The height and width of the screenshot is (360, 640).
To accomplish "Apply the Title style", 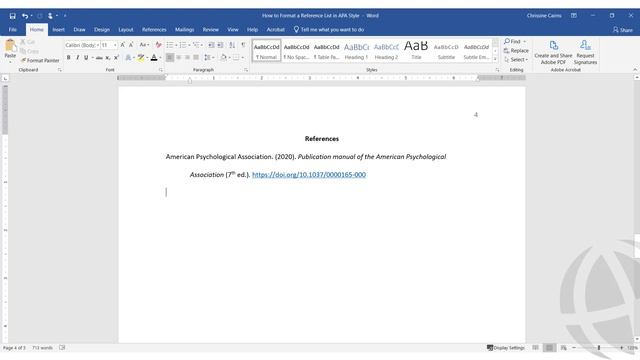I will (416, 51).
